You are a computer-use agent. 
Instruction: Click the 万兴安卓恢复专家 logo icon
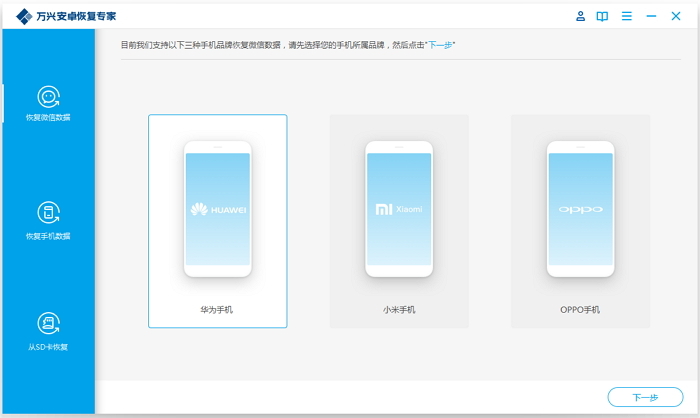point(24,17)
